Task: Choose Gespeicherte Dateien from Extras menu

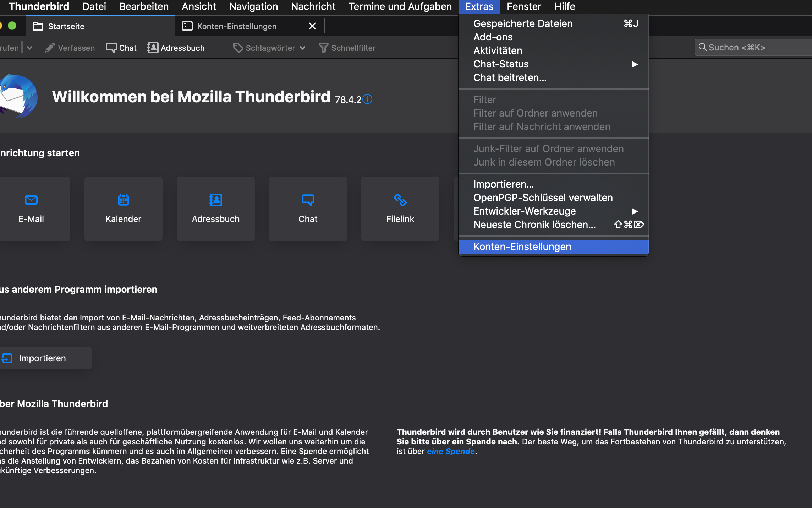Action: [x=553, y=23]
